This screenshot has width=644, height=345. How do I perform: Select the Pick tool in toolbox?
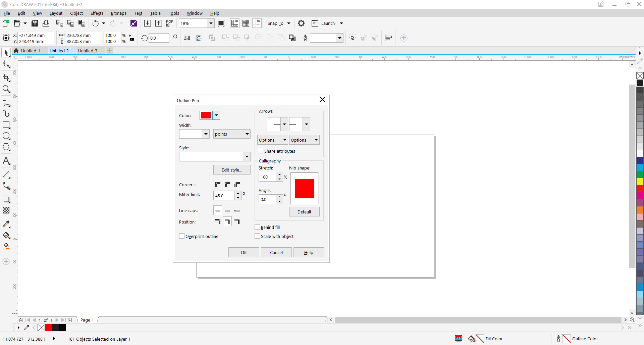tap(6, 53)
